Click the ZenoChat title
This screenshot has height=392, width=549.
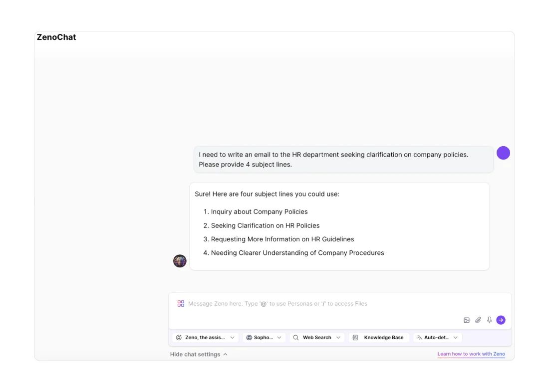click(x=56, y=37)
